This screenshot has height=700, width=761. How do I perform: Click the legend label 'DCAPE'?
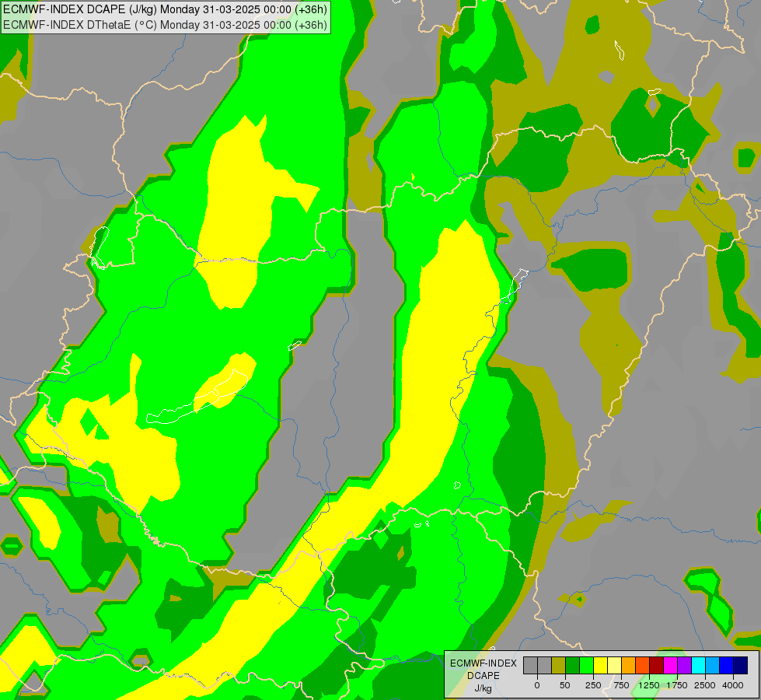[483, 676]
